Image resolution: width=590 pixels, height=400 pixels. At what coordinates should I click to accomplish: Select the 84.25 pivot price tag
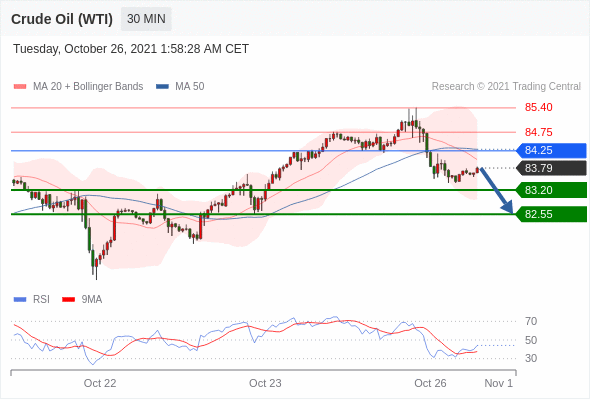552,150
